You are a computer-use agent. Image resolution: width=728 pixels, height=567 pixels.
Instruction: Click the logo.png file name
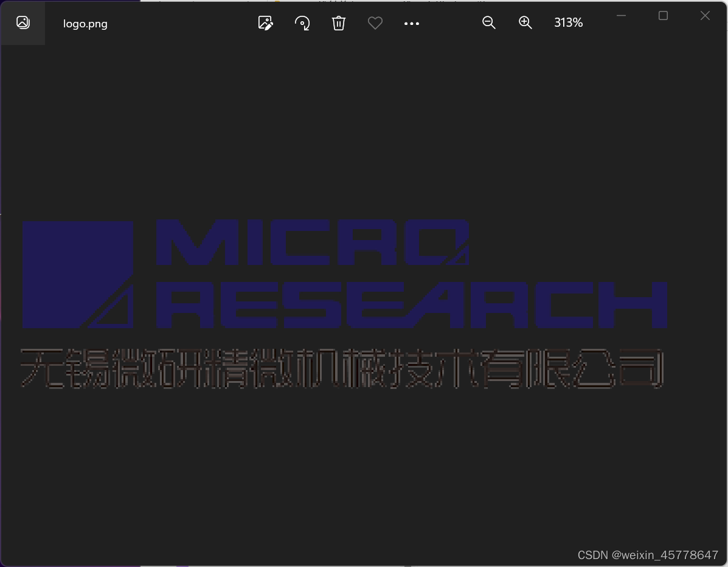[x=85, y=24]
